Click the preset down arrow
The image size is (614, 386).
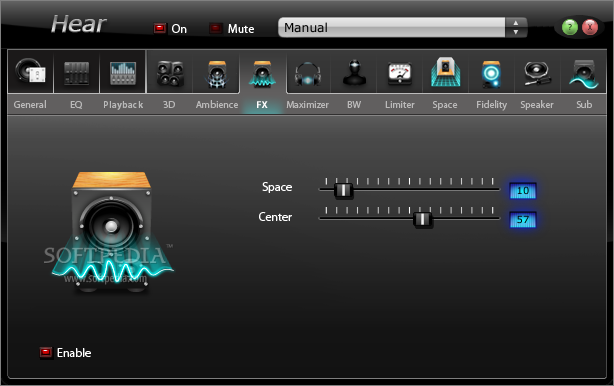[x=516, y=32]
